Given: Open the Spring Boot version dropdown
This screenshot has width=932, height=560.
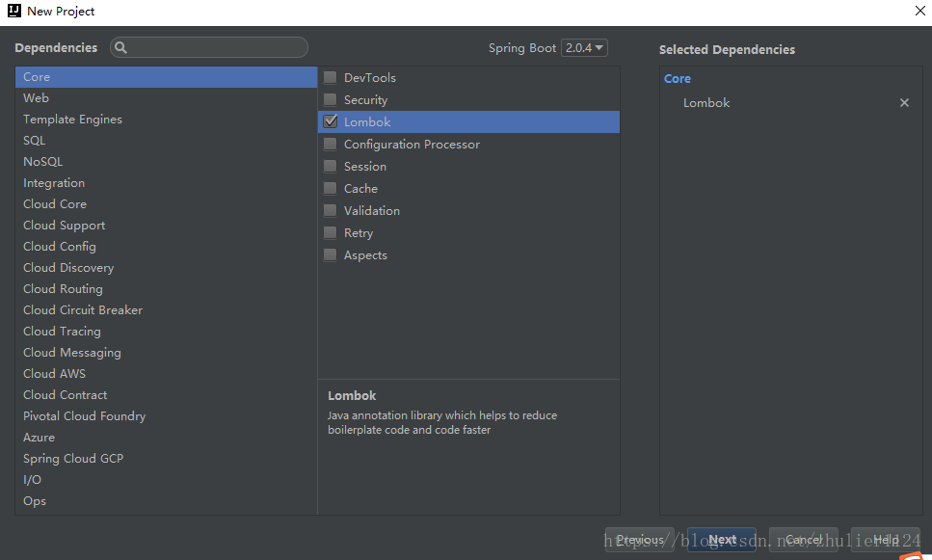Looking at the screenshot, I should (584, 47).
